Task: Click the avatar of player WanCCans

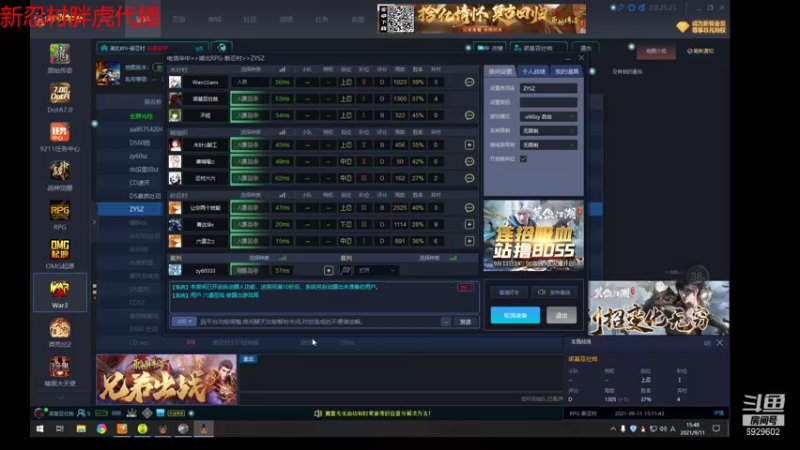Action: click(175, 82)
